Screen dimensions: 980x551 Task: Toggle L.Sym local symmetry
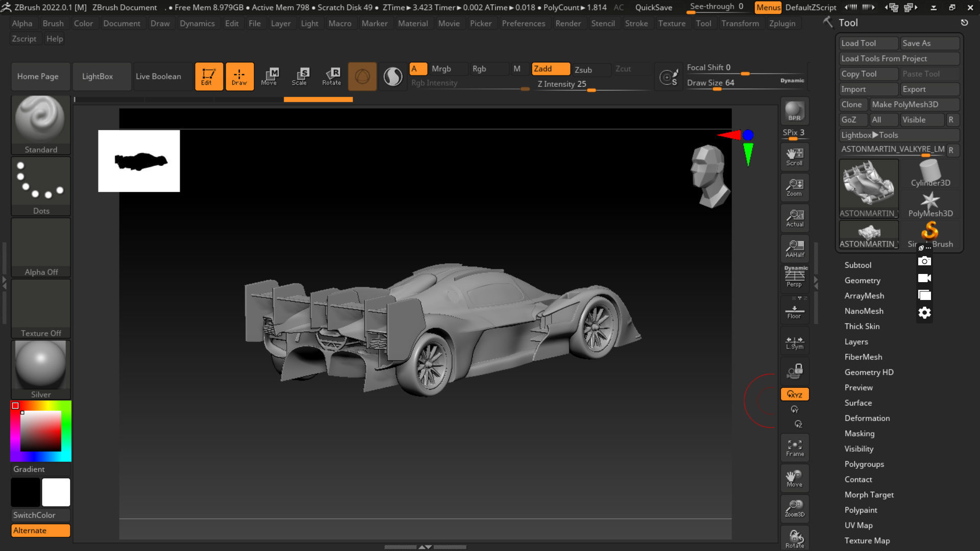pos(795,341)
